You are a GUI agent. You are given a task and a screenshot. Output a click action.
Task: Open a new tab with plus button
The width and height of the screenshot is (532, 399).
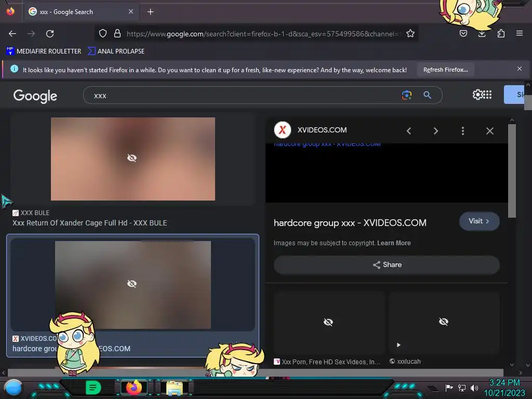click(x=150, y=12)
